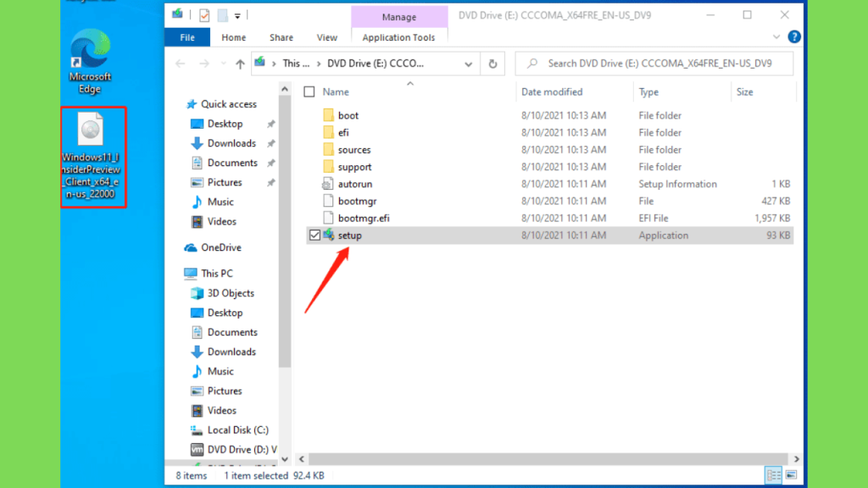Switch to the View ribbon tab
Viewport: 868px width, 488px height.
coord(326,37)
